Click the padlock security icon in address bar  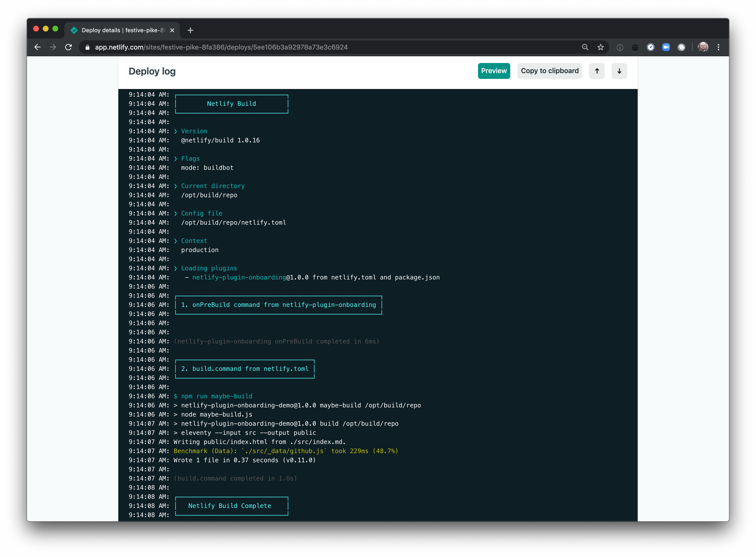[87, 47]
